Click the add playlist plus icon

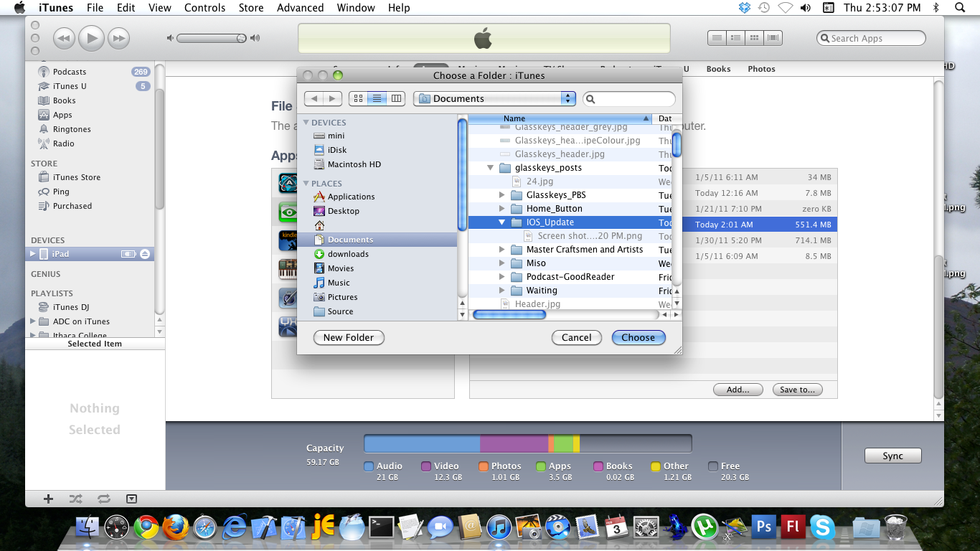coord(48,499)
